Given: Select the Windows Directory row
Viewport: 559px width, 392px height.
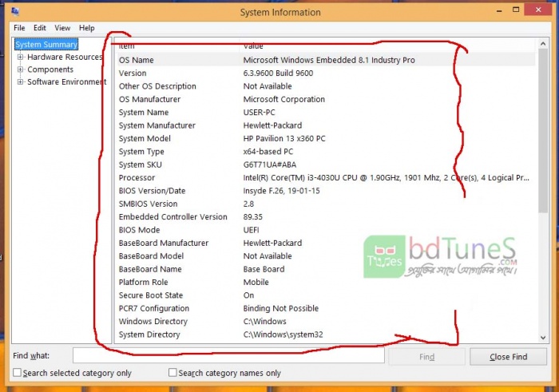Looking at the screenshot, I should click(x=325, y=322).
